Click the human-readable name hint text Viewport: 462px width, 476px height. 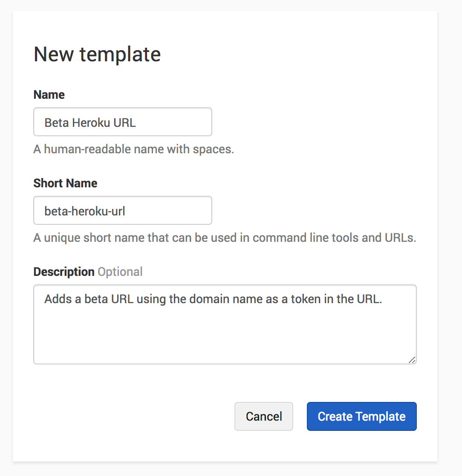133,149
